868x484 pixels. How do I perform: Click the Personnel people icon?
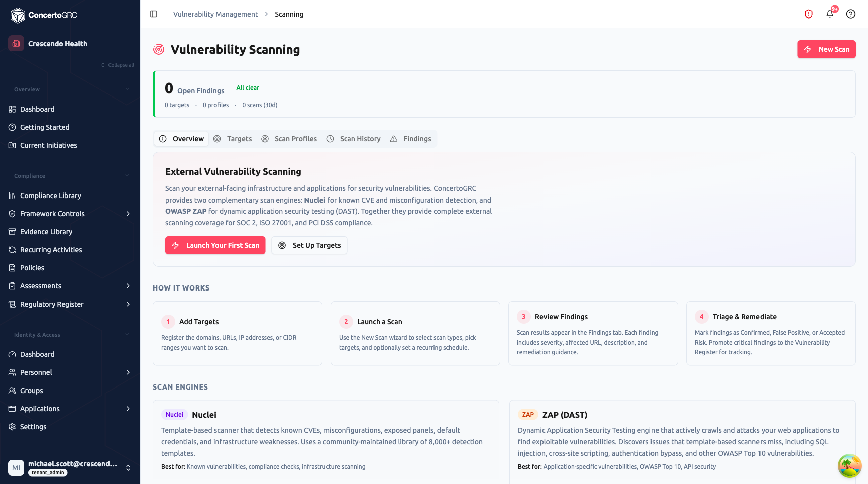tap(12, 372)
